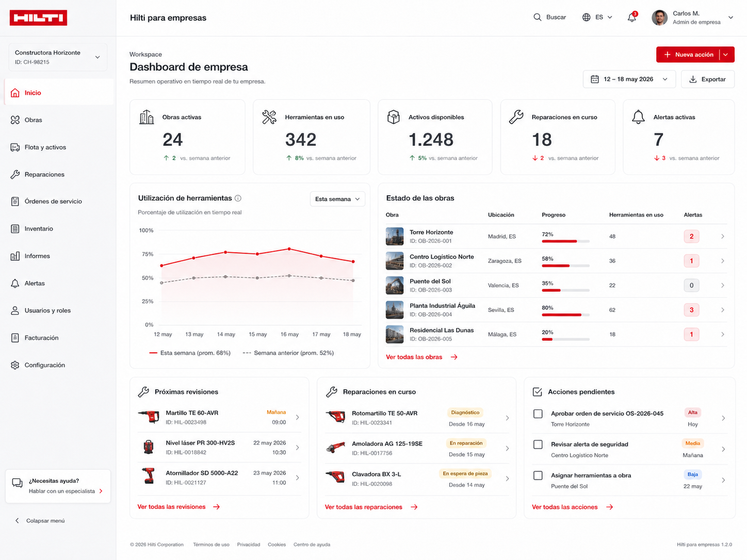
Task: Open the 12 – 18 may 2026 date range dropdown
Action: click(x=629, y=79)
